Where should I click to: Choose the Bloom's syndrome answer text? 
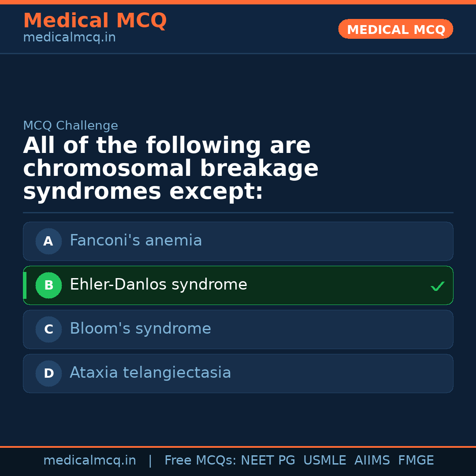click(140, 329)
